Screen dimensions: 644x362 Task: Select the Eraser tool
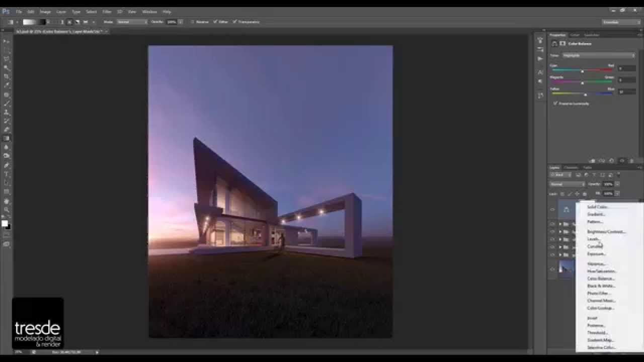[x=7, y=130]
